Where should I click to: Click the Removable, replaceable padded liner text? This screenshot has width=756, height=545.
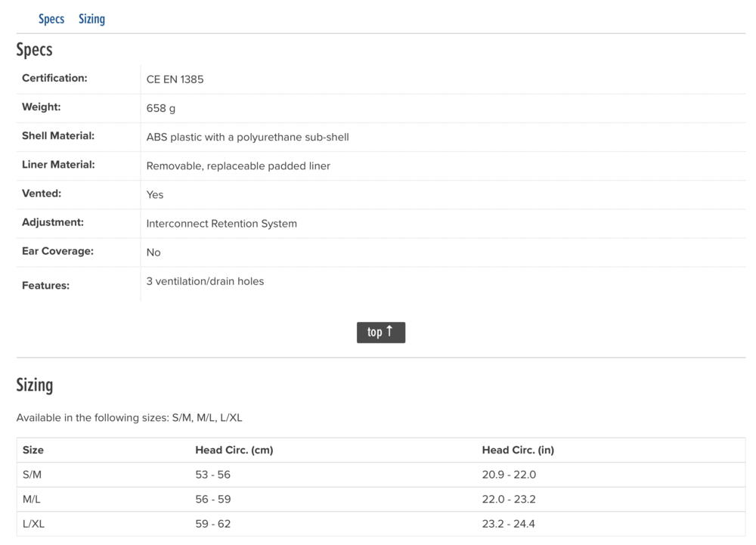(238, 166)
